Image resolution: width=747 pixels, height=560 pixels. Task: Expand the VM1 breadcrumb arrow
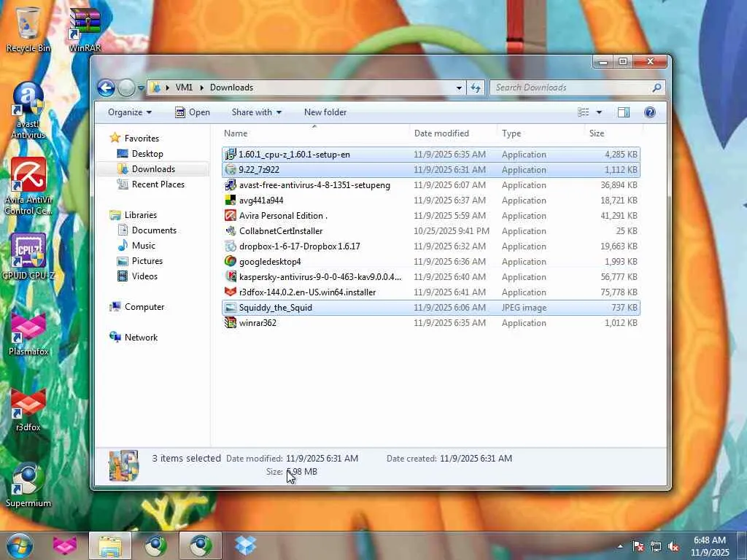point(201,87)
